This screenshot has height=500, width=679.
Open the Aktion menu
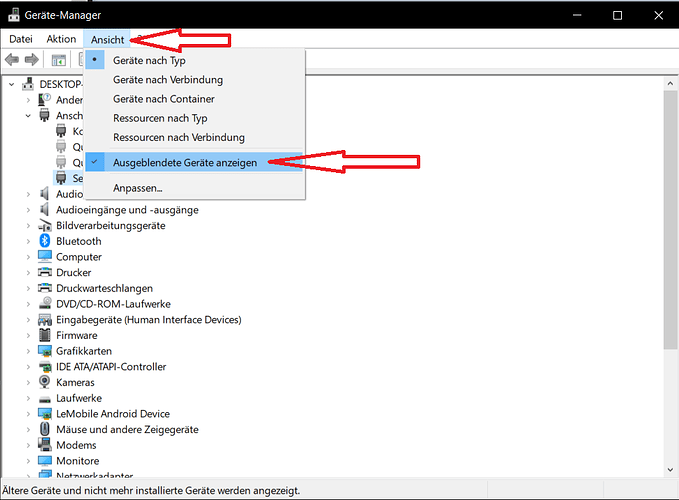pyautogui.click(x=61, y=39)
